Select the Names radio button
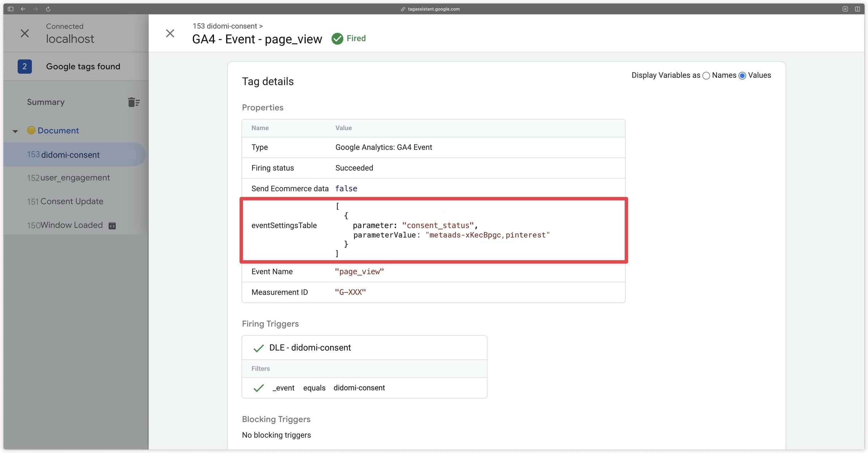Viewport: 868px width, 453px height. click(x=706, y=76)
